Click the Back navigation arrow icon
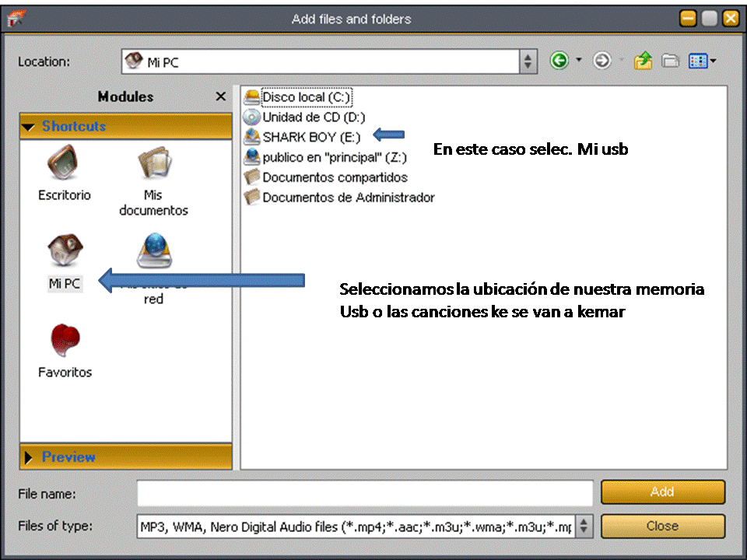This screenshot has height=560, width=747. [x=559, y=61]
